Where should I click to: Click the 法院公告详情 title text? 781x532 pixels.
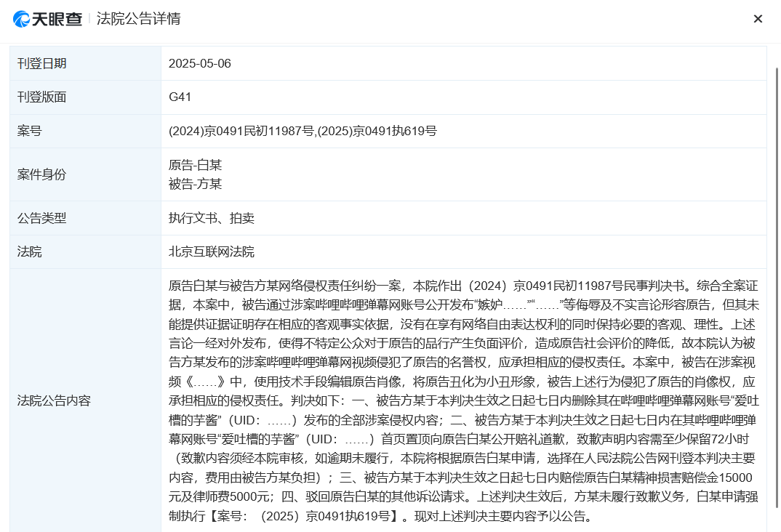pyautogui.click(x=138, y=19)
